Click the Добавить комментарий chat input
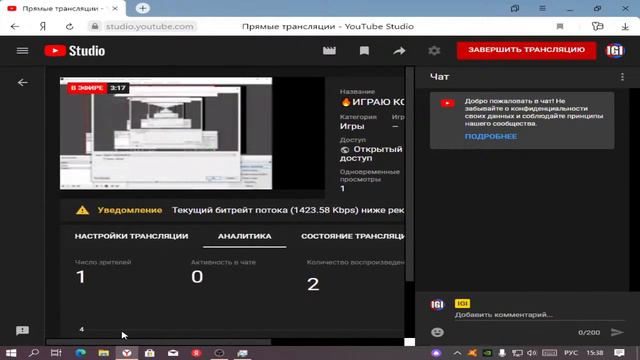Screen dimensions: 640x360 pyautogui.click(x=540, y=315)
